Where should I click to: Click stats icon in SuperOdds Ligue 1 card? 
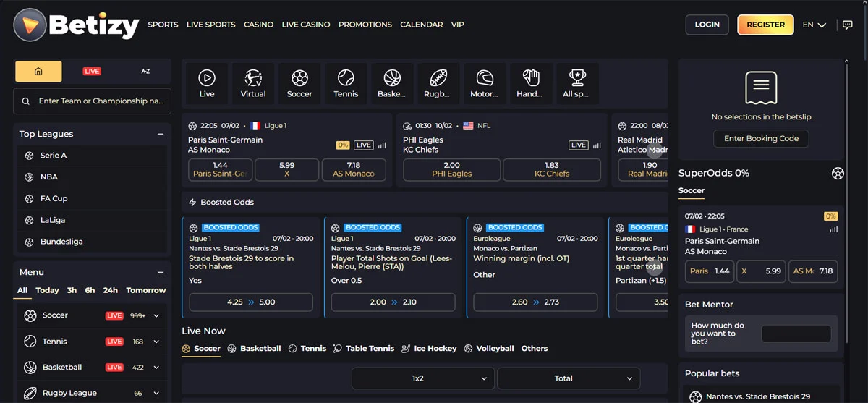(x=834, y=229)
